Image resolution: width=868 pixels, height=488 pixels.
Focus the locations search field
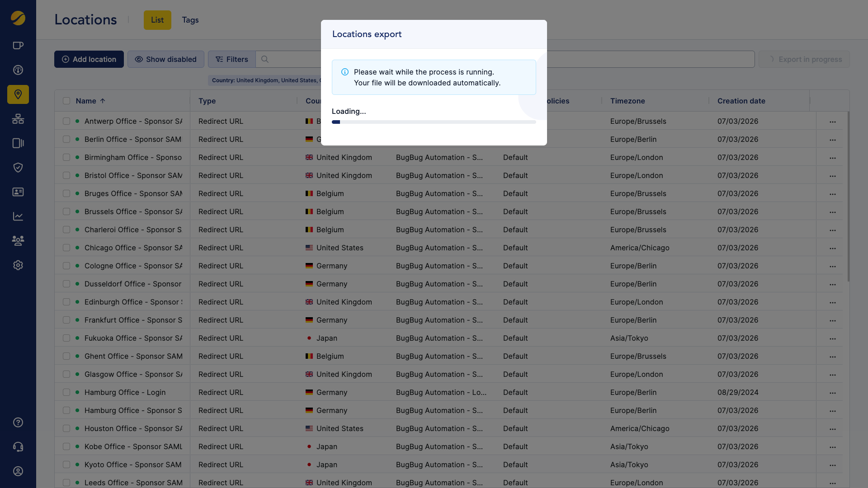(505, 59)
